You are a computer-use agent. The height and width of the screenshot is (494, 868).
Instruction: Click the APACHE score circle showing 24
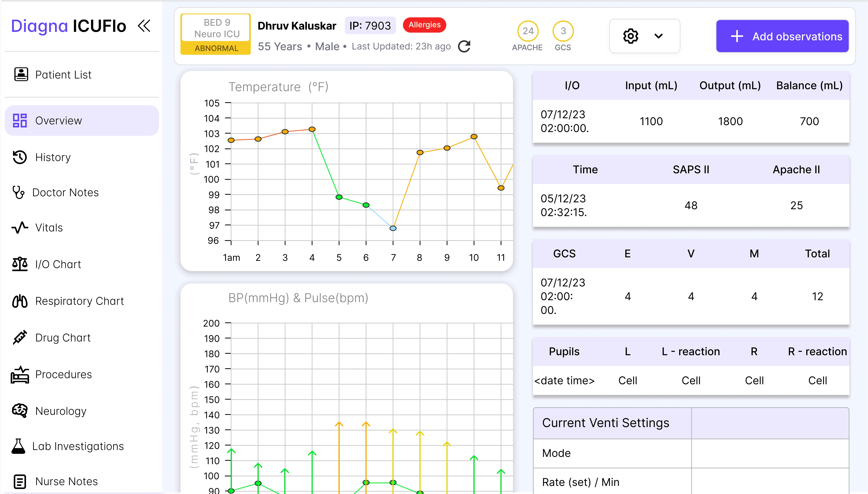[528, 31]
